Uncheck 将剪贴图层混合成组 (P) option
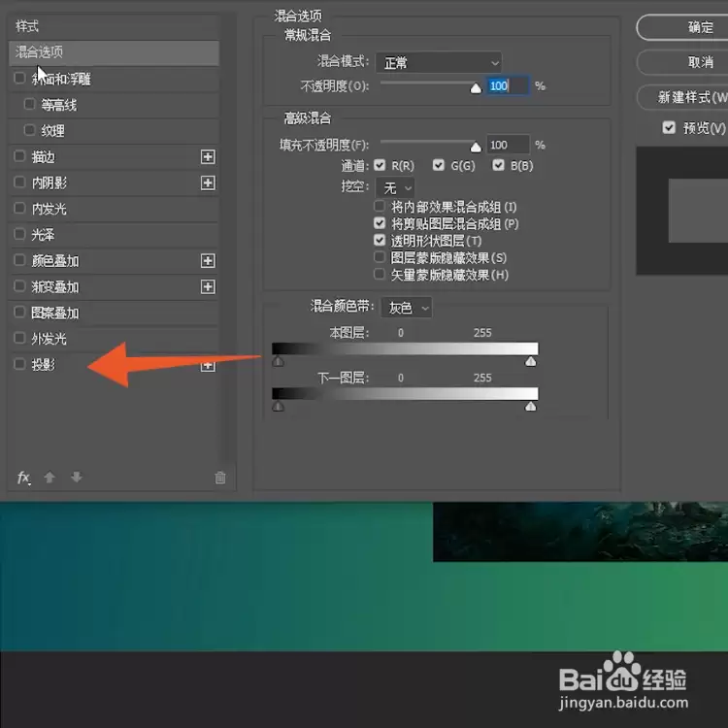This screenshot has height=728, width=728. [380, 223]
